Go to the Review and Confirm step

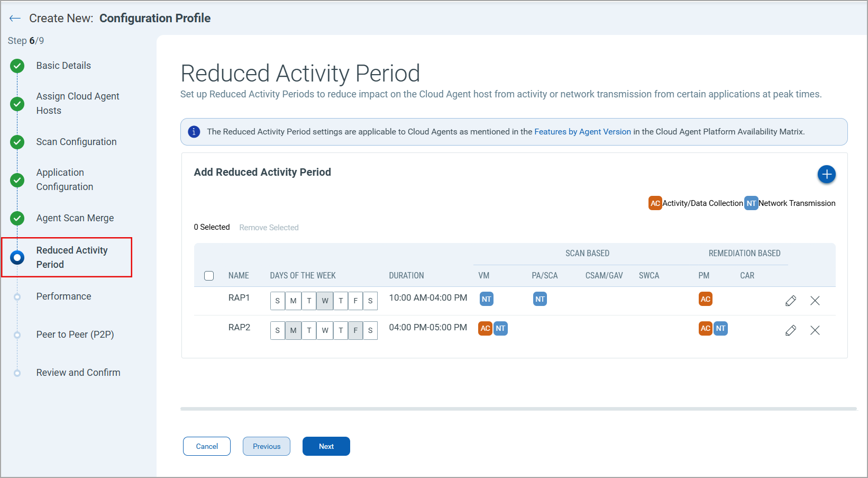click(78, 372)
